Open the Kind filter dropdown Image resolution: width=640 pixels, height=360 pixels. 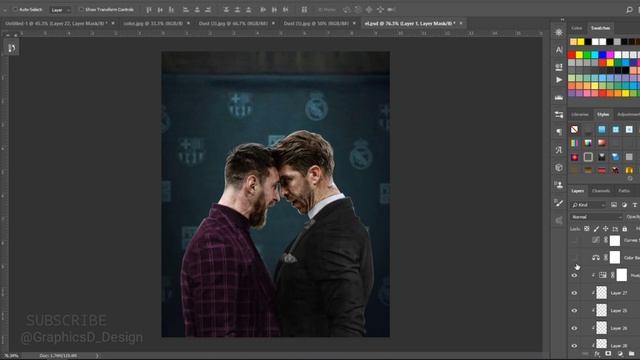(588, 205)
